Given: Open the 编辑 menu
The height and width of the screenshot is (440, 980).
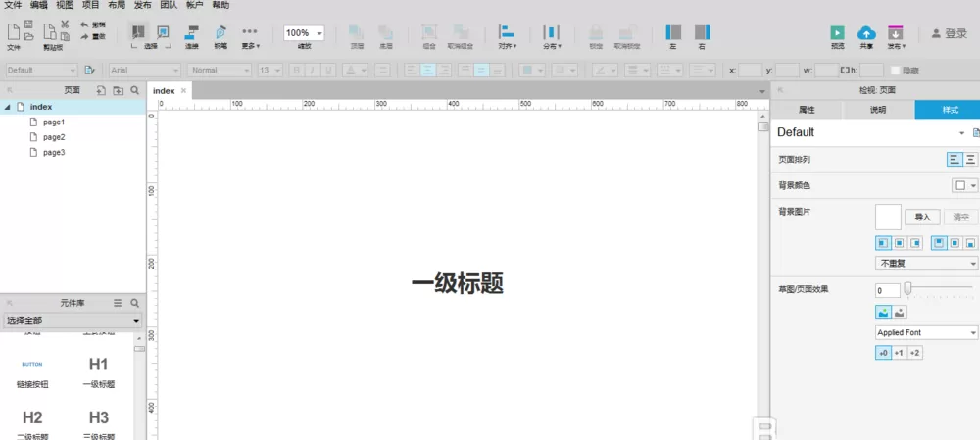Looking at the screenshot, I should coord(39,5).
